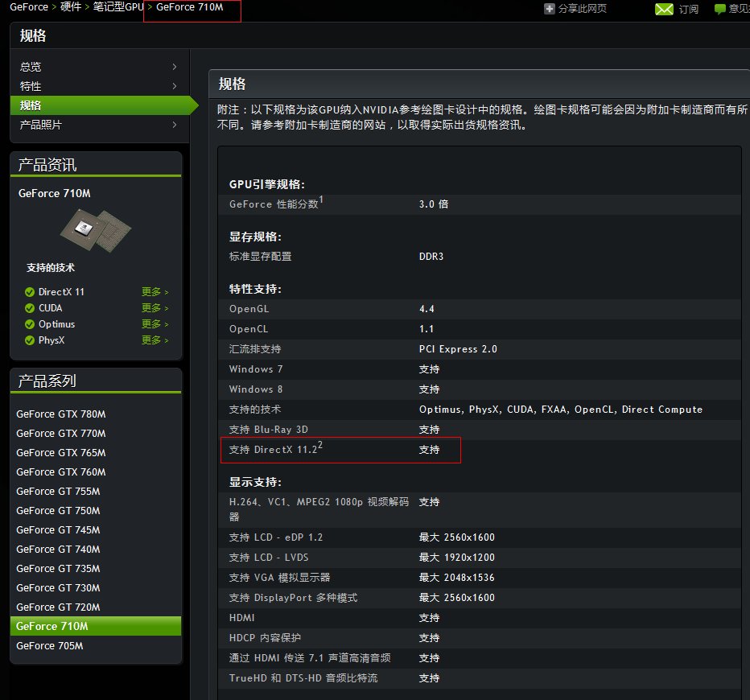Screen dimensions: 750x700
Task: Click 支持 DisplayPort 多种模式 row label
Action: 293,597
